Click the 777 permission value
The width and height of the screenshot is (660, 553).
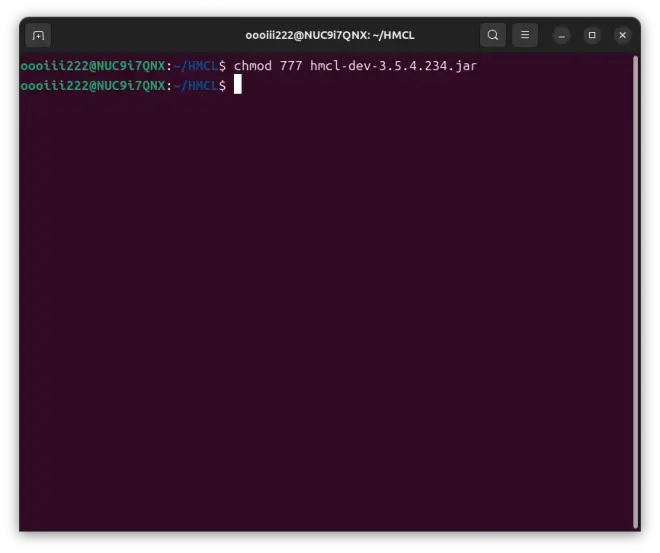click(291, 65)
